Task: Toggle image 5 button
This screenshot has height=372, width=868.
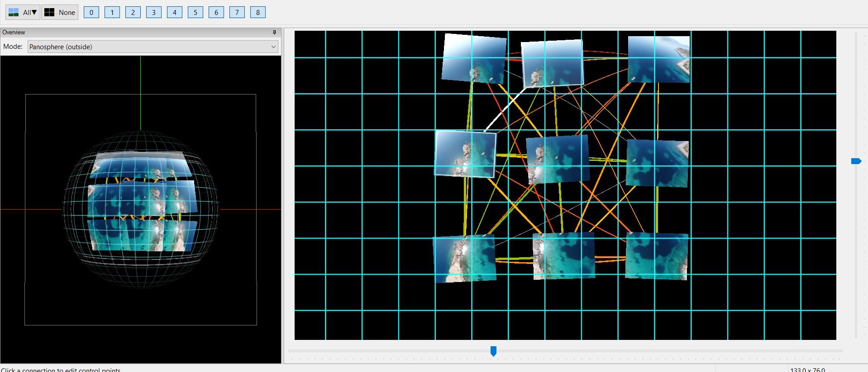Action: click(196, 12)
